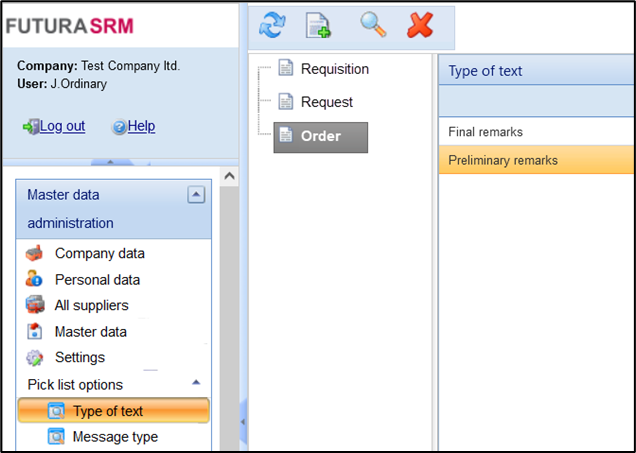Open the Help link
This screenshot has height=453, width=636.
141,126
